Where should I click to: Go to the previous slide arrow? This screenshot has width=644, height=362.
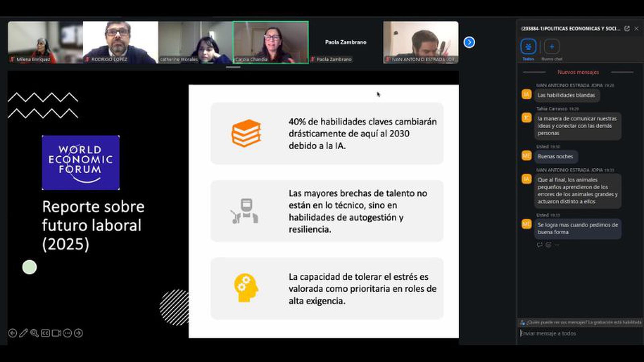click(x=12, y=333)
